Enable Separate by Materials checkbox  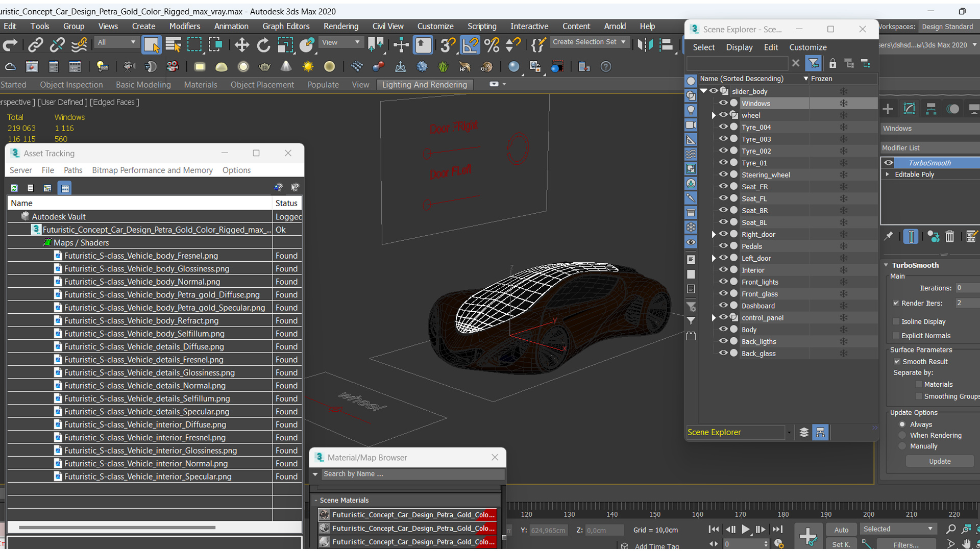pyautogui.click(x=919, y=385)
